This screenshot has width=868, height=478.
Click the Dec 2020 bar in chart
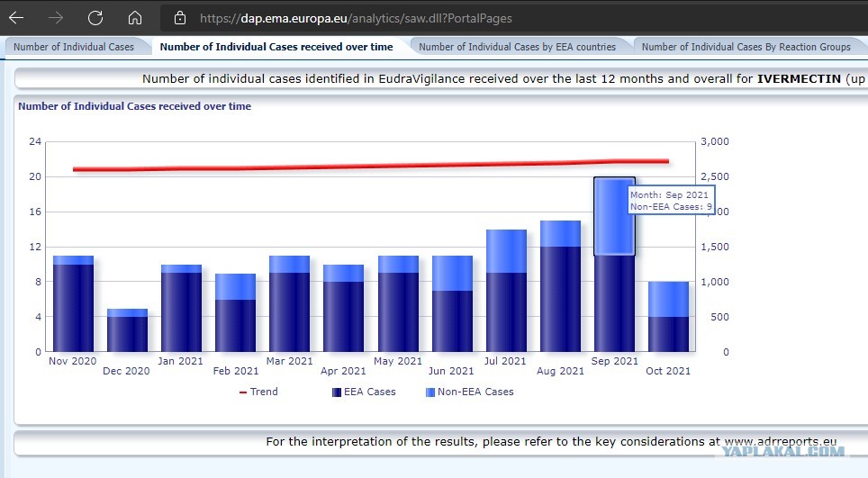[x=127, y=330]
